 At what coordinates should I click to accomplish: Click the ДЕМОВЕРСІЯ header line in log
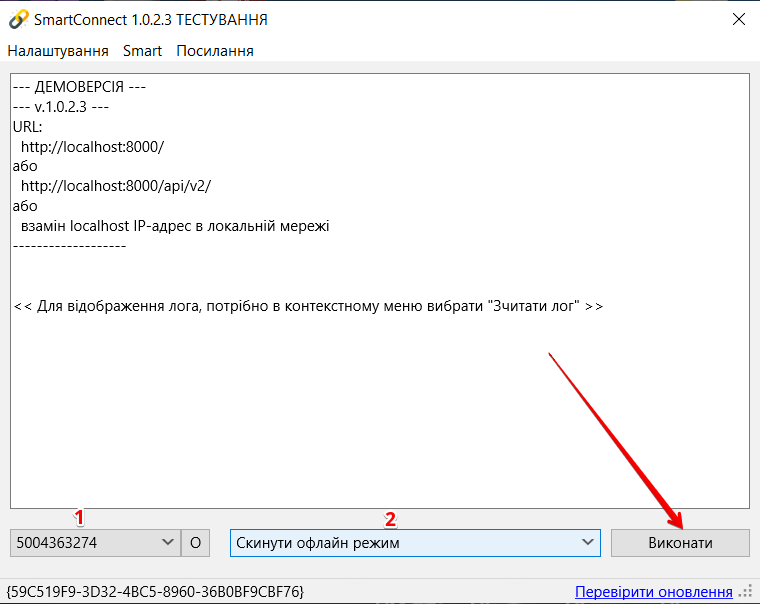coord(80,87)
